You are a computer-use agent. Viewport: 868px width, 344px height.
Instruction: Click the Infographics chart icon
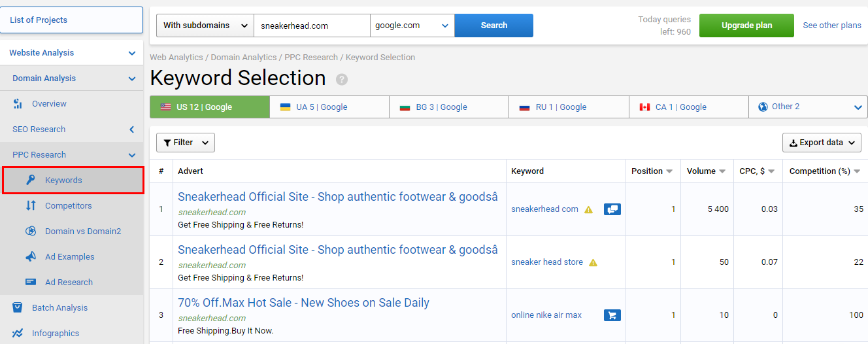18,333
